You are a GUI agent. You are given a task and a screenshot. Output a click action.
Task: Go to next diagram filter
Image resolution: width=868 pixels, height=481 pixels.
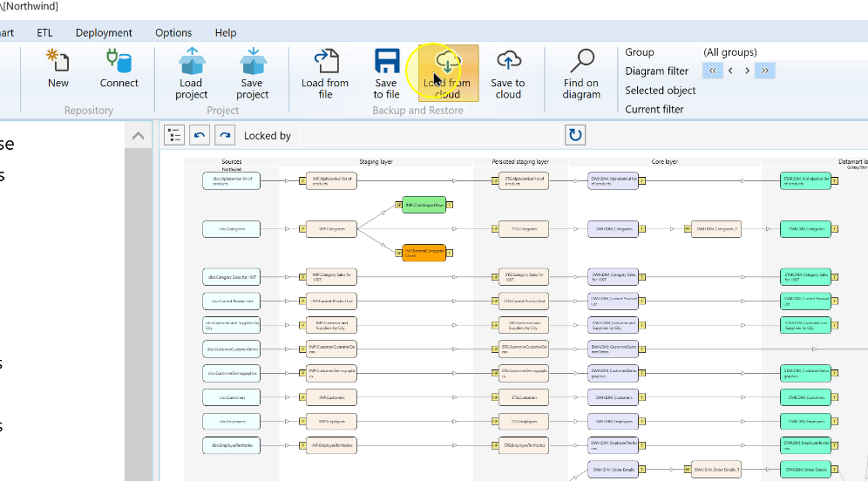pos(748,71)
